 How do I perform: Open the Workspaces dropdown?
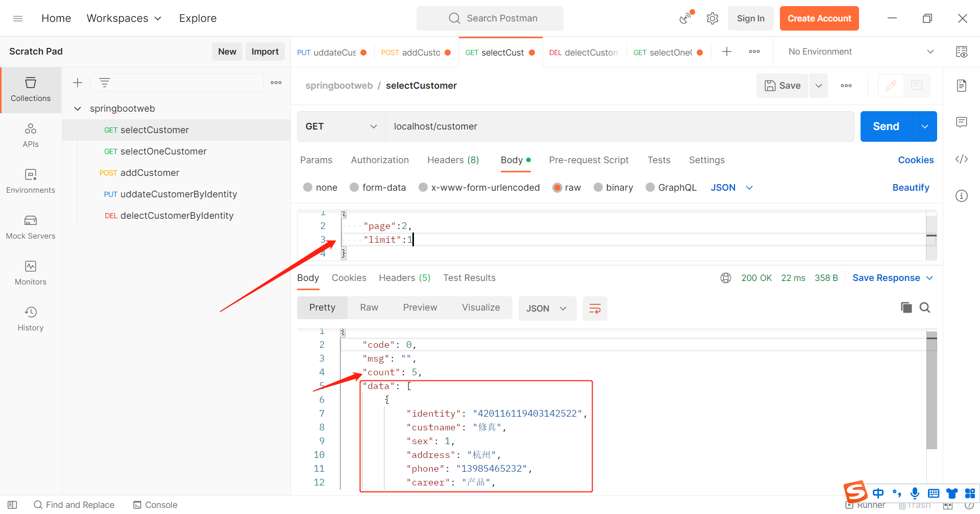(x=124, y=18)
